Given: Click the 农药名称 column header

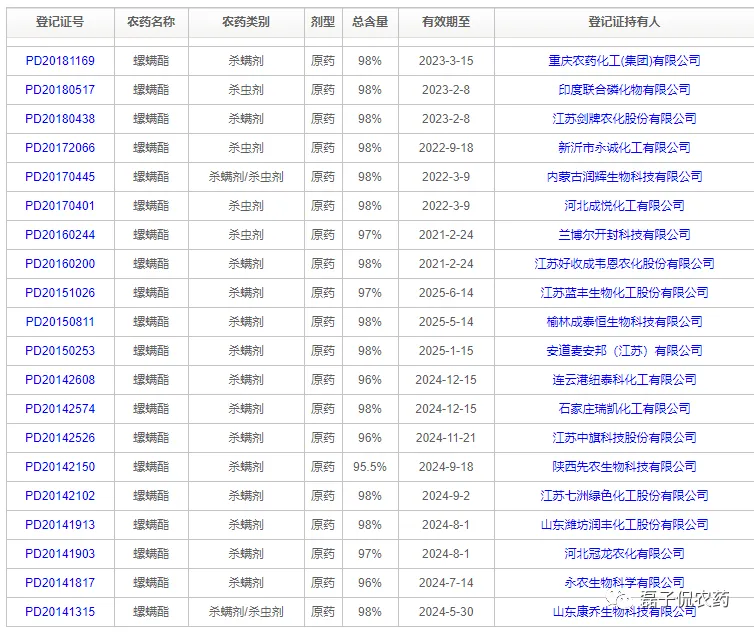Looking at the screenshot, I should click(x=151, y=22).
